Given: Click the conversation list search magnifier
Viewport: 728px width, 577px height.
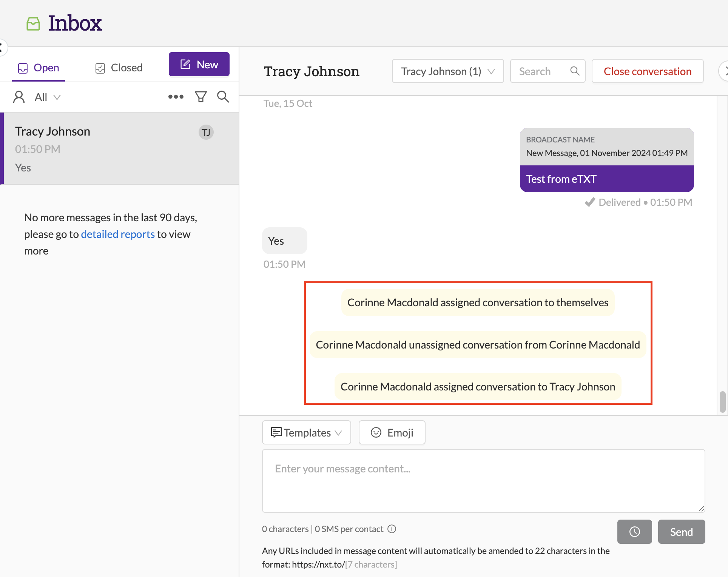Looking at the screenshot, I should click(223, 97).
